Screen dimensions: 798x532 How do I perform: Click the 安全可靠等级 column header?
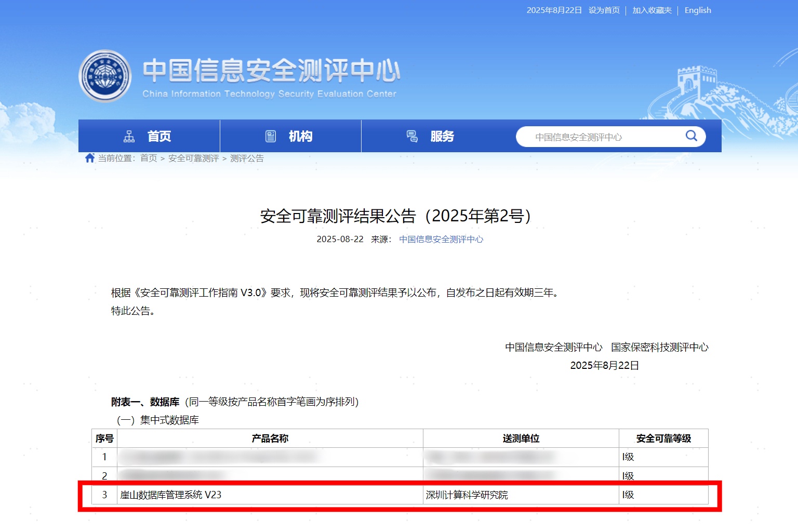(663, 438)
